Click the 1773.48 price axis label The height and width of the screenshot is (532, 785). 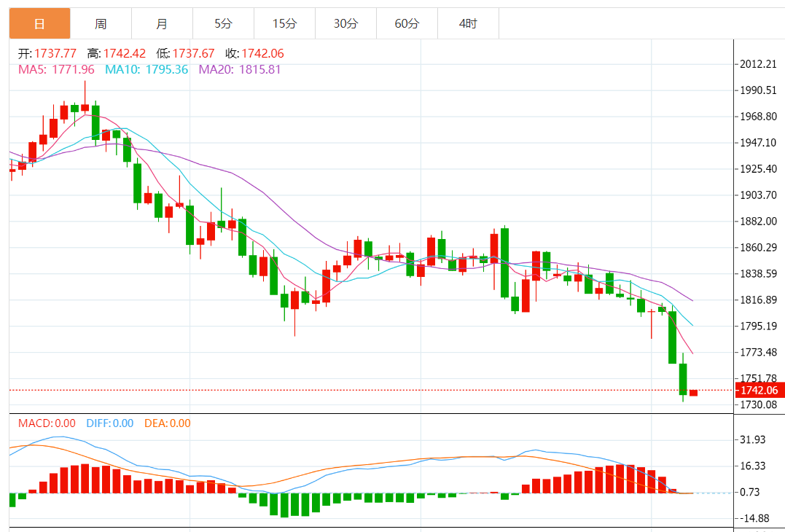[759, 352]
